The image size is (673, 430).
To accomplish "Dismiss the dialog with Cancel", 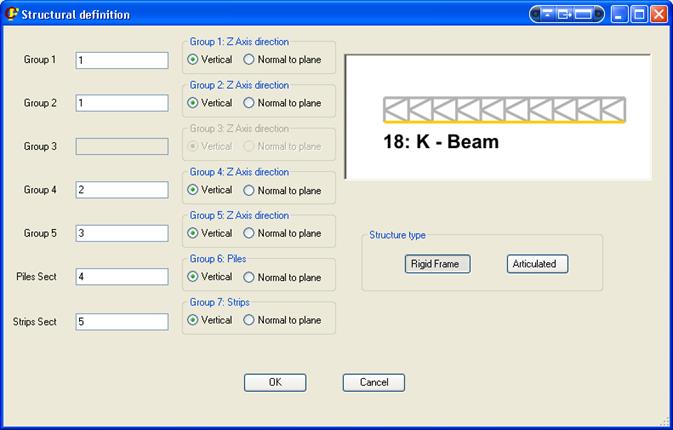I will 374,382.
